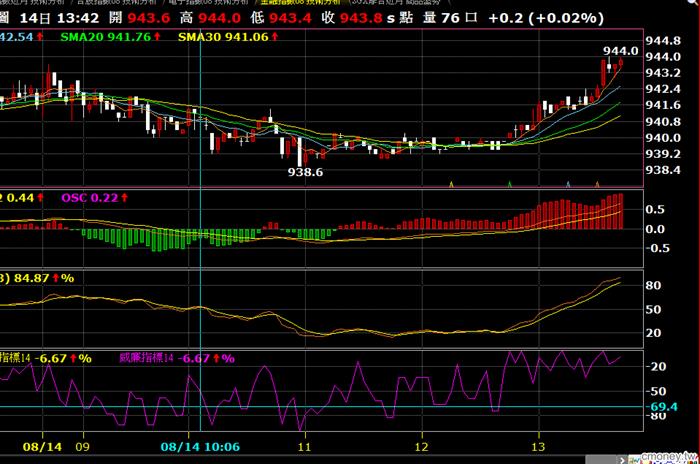
Task: Click the closing price 943.8 in header
Action: tap(361, 18)
